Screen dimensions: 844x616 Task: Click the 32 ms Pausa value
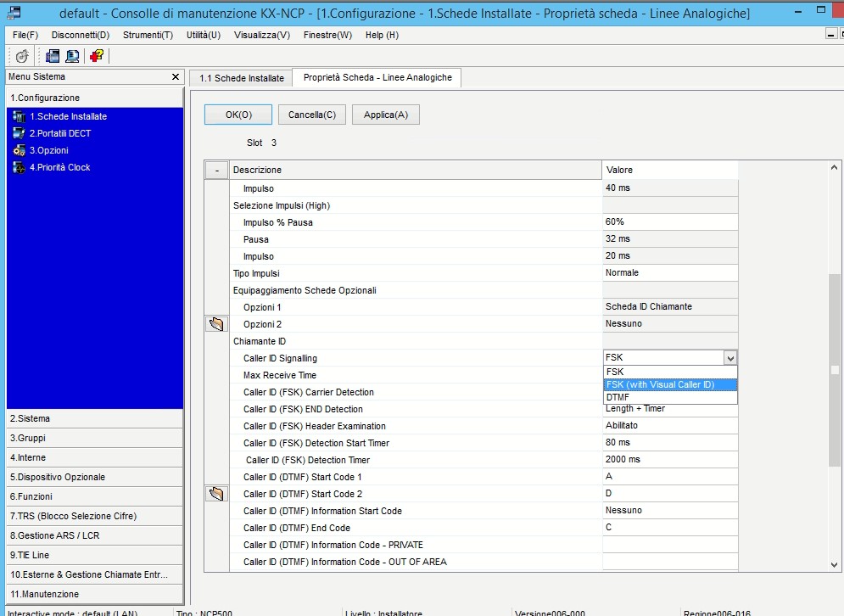pos(670,238)
